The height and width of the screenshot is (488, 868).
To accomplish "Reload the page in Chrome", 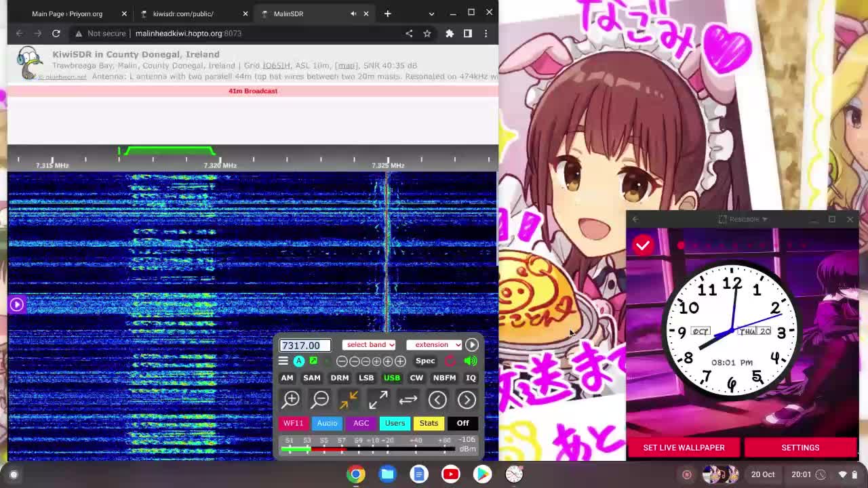I will pos(56,33).
